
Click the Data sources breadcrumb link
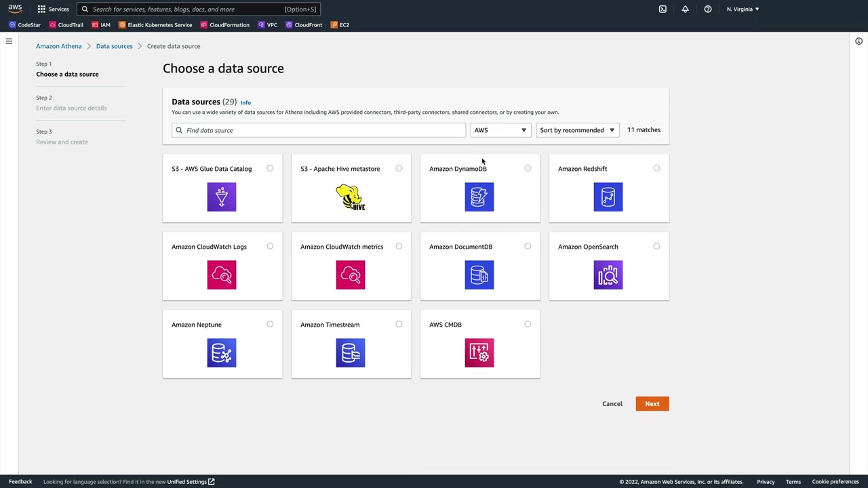click(114, 46)
